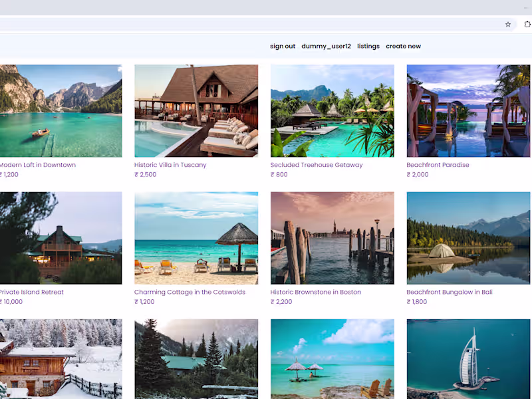This screenshot has height=399, width=532.
Task: Open the Modern Loft in Downtown photo
Action: pyautogui.click(x=61, y=110)
